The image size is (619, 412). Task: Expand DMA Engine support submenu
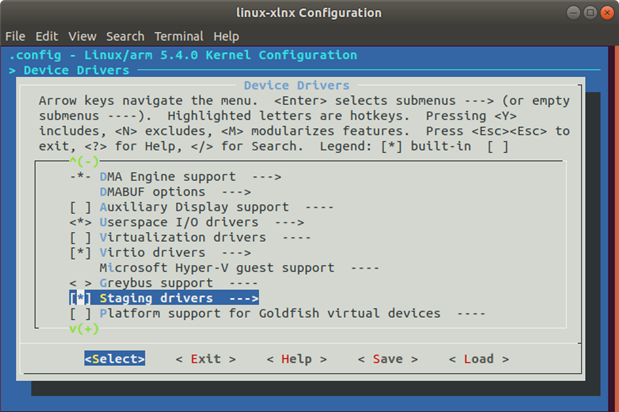click(x=190, y=176)
